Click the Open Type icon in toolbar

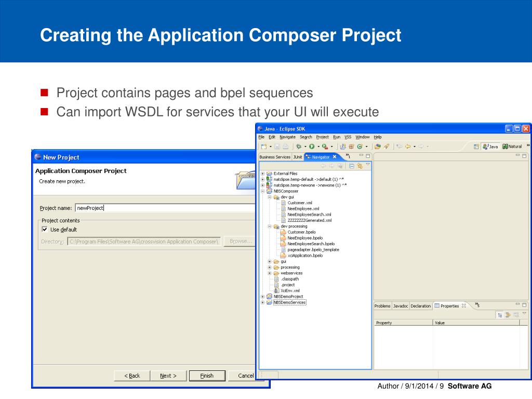tap(378, 147)
